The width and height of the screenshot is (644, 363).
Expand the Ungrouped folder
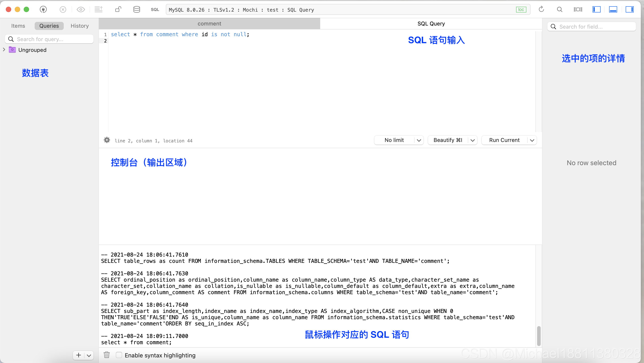coord(4,50)
